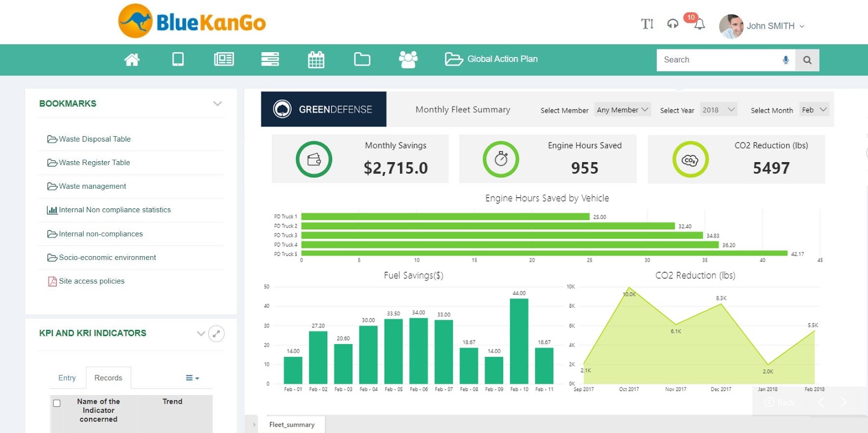
Task: Open the Fleet_summary sheet tab
Action: [x=292, y=424]
